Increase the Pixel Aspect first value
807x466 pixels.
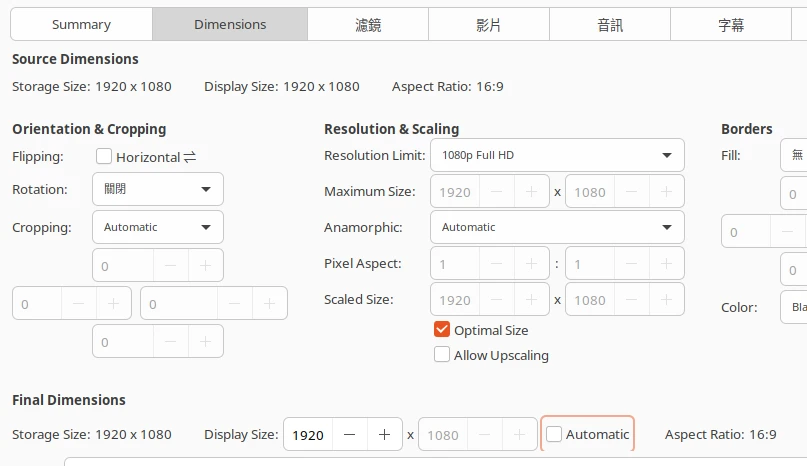click(531, 264)
